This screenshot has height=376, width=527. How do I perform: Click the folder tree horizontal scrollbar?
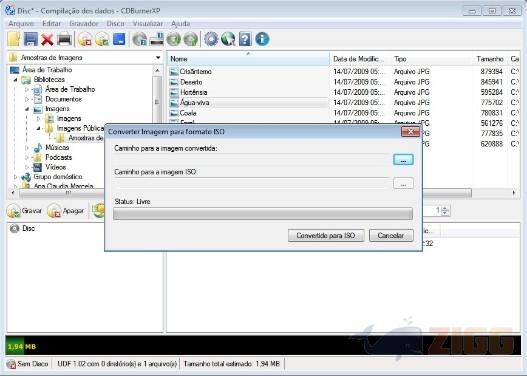[62, 193]
